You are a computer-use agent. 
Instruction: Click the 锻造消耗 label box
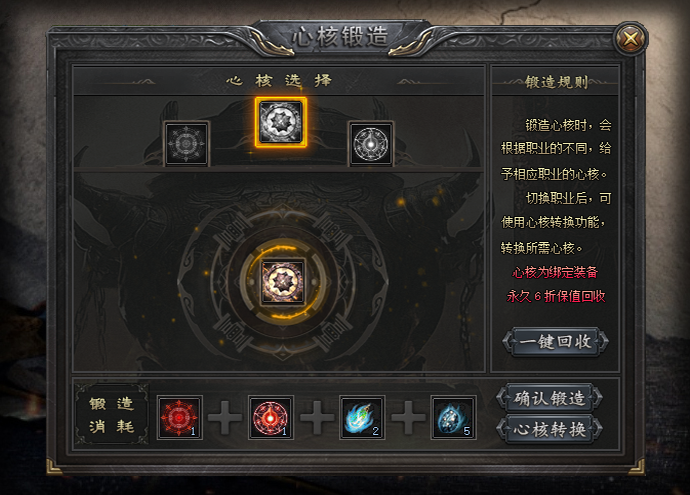(111, 414)
